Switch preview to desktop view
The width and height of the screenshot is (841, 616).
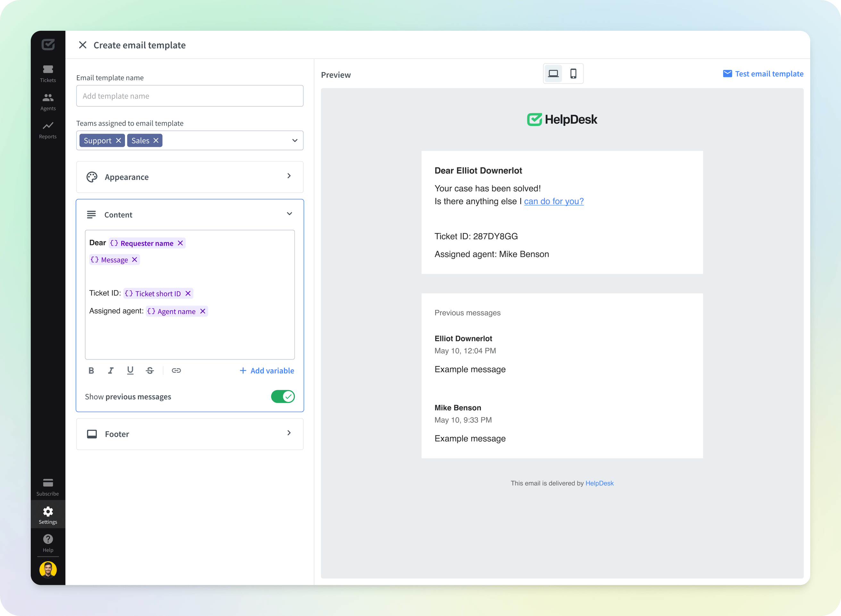tap(554, 73)
